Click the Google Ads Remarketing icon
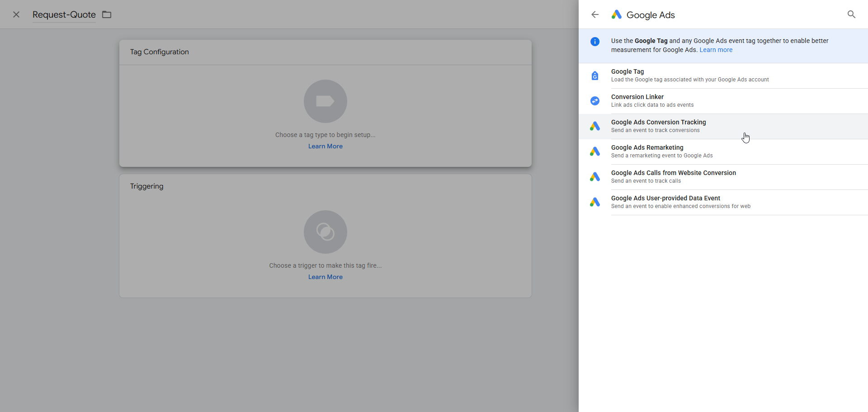 [595, 152]
